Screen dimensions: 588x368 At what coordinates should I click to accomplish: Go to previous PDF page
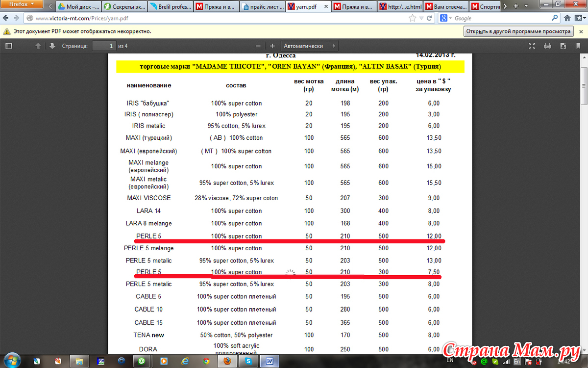[38, 46]
